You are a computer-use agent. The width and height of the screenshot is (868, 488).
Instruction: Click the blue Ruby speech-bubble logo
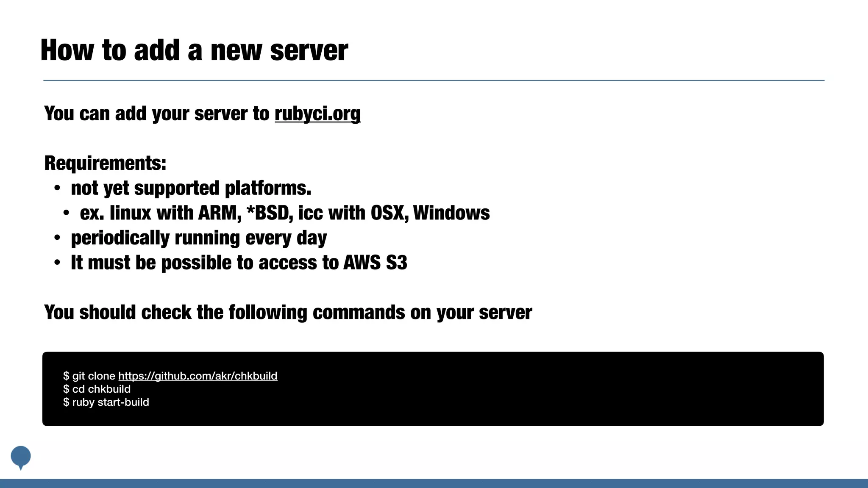(21, 457)
